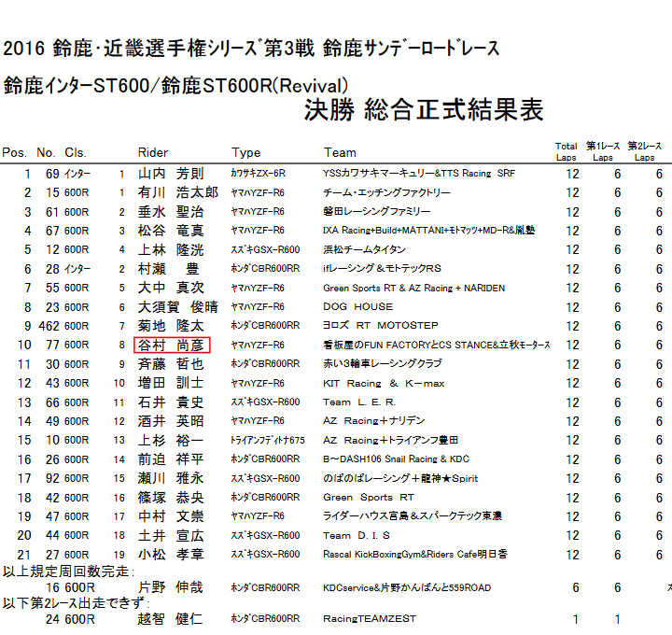Click the トライアンフデイトナ675 type cell
Viewport: 672px width, 635px height.
click(268, 440)
